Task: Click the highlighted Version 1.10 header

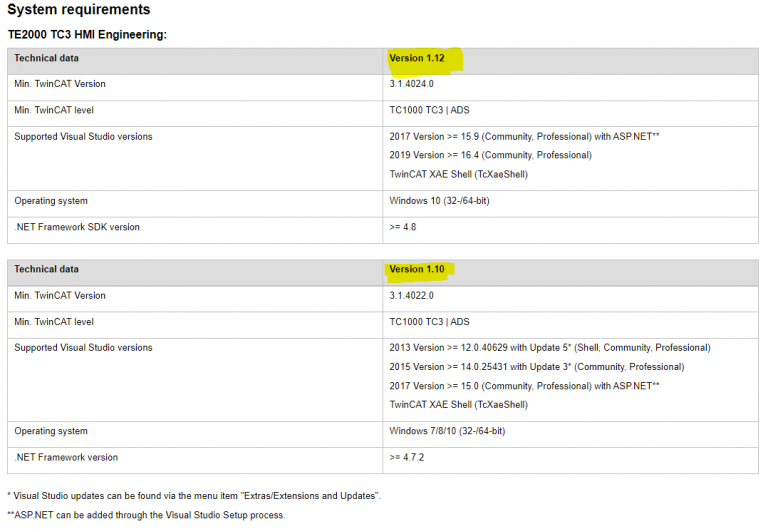Action: pos(417,269)
